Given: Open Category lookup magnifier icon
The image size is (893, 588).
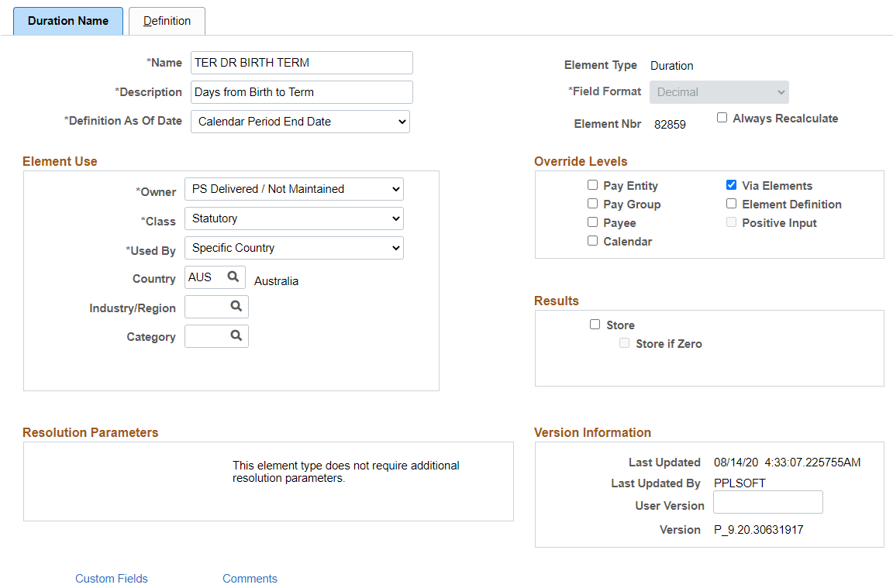Looking at the screenshot, I should [x=236, y=336].
